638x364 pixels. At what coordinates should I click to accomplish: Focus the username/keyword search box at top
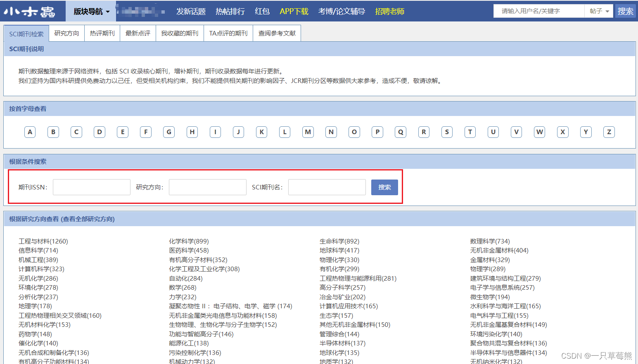(539, 11)
